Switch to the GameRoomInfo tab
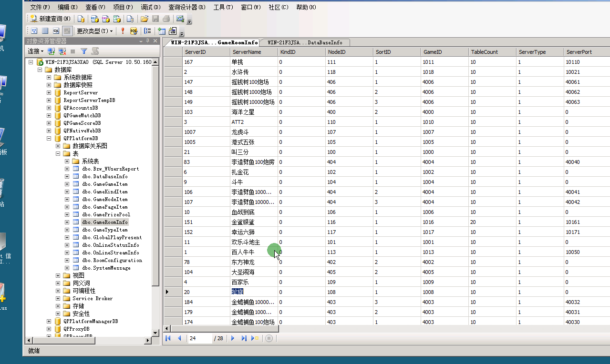610x364 pixels. [215, 42]
